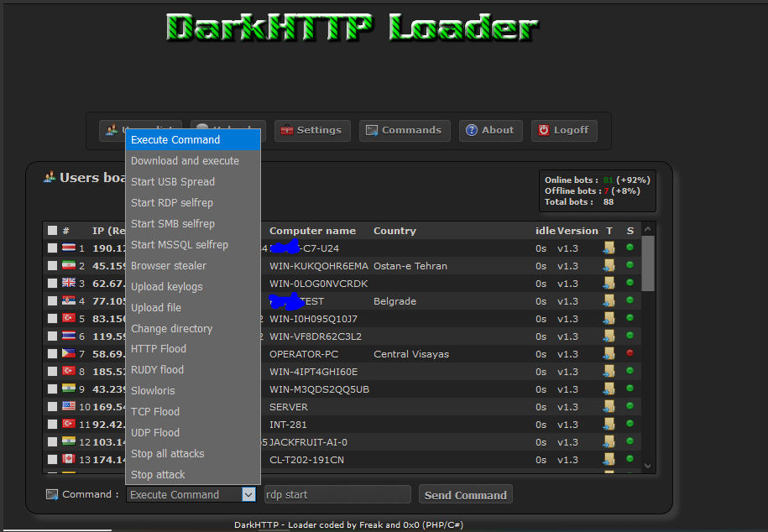Click the Send Command button

click(465, 495)
